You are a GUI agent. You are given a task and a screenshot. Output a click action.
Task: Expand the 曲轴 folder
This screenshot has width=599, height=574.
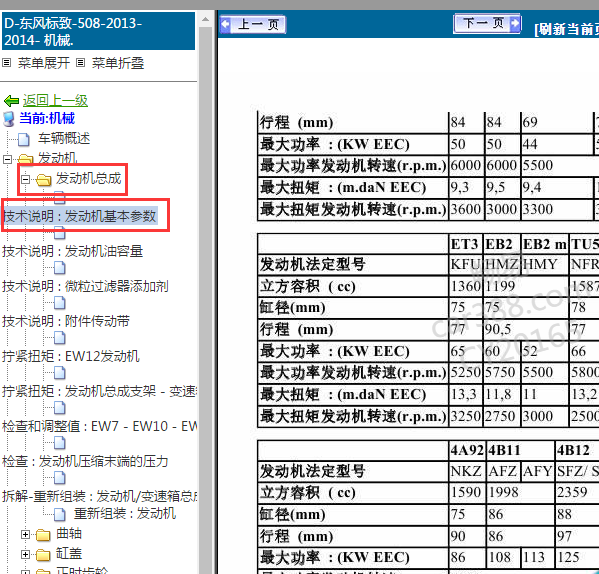pos(25,535)
